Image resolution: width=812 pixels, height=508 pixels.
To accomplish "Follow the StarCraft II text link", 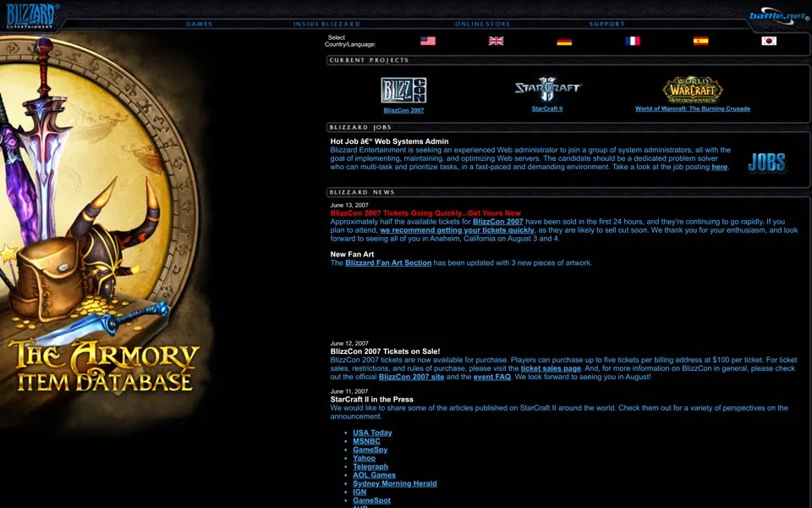I will point(547,109).
